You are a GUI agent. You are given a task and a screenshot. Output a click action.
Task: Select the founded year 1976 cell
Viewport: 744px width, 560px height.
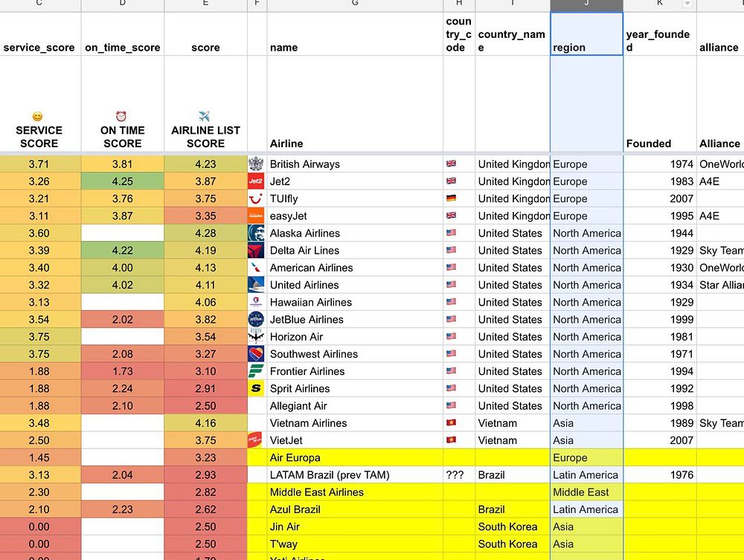coord(659,474)
